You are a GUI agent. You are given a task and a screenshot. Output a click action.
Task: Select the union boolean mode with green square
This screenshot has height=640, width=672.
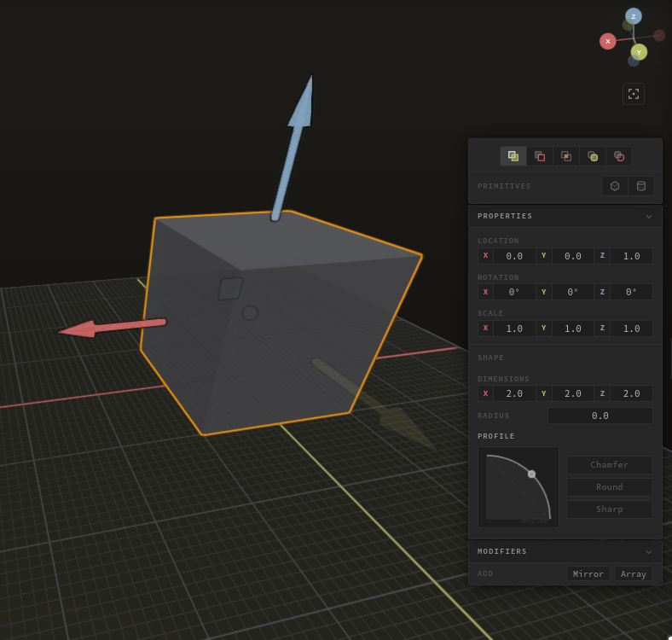tap(513, 156)
